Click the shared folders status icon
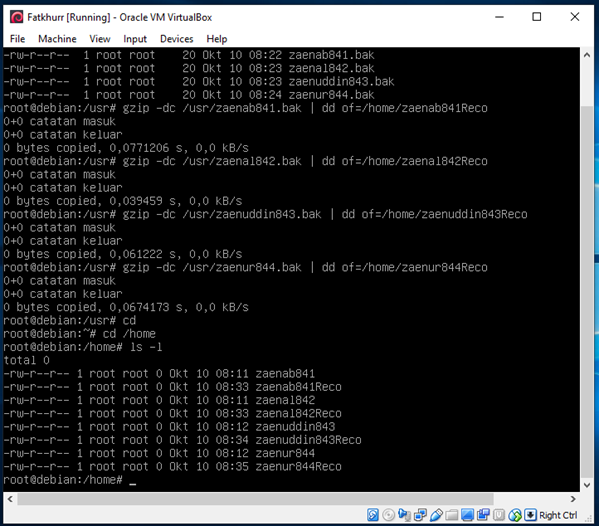 pyautogui.click(x=452, y=515)
